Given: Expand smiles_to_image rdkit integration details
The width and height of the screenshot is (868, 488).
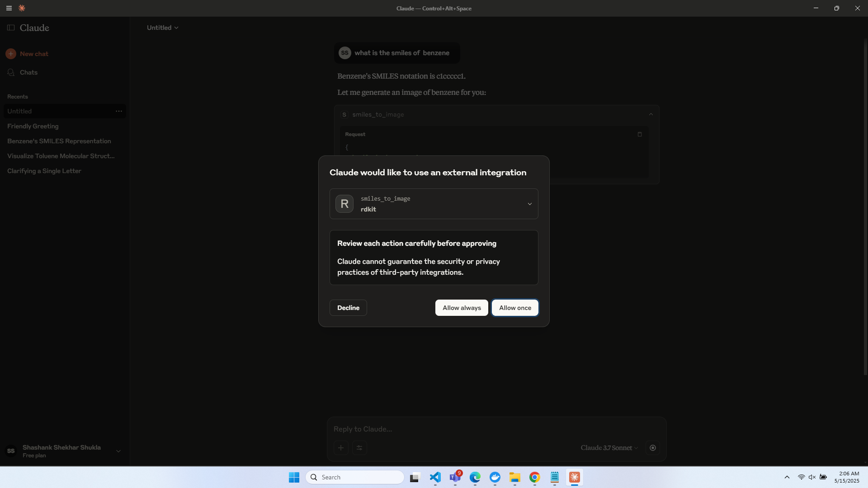Looking at the screenshot, I should (x=529, y=204).
